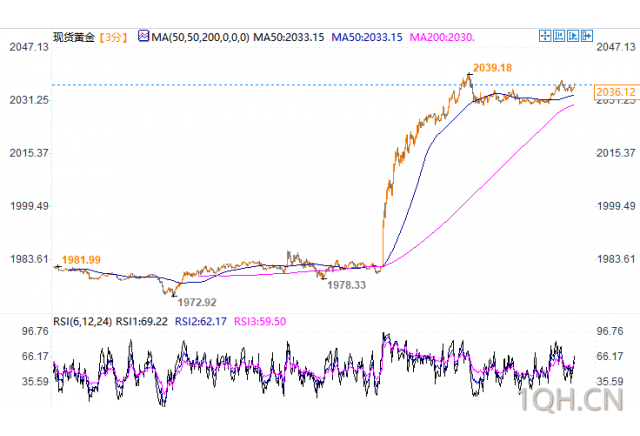
Task: Click the scroll chart left icon
Action: (559, 36)
